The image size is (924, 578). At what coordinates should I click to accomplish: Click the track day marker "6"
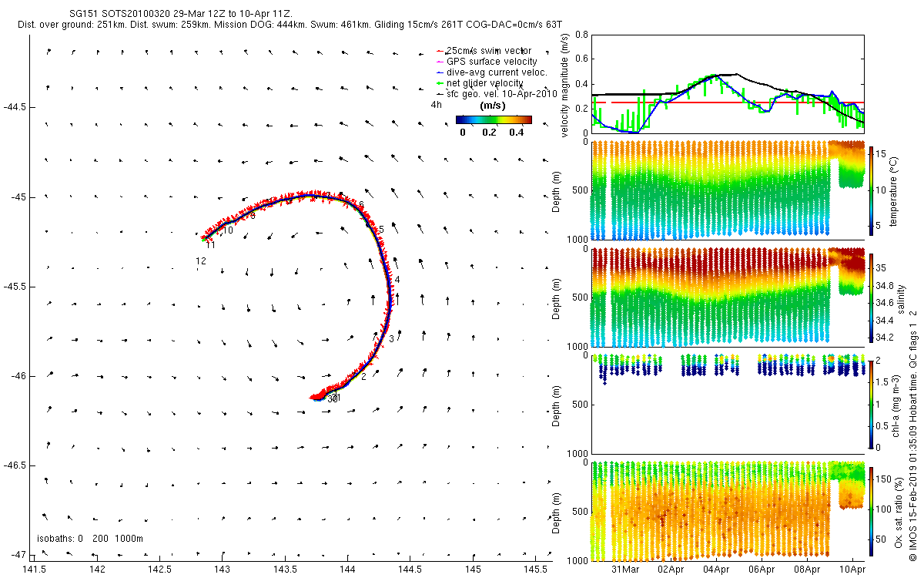click(361, 205)
